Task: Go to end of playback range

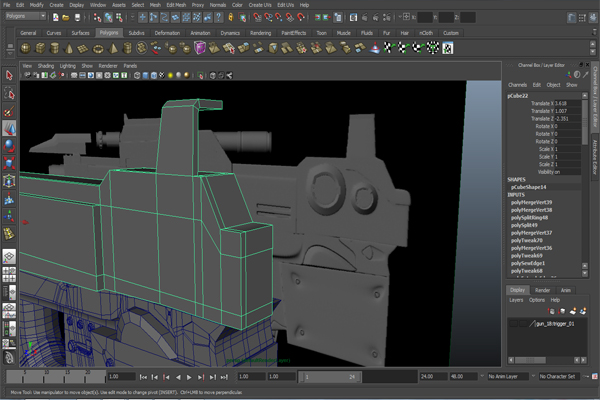Action: click(x=225, y=377)
